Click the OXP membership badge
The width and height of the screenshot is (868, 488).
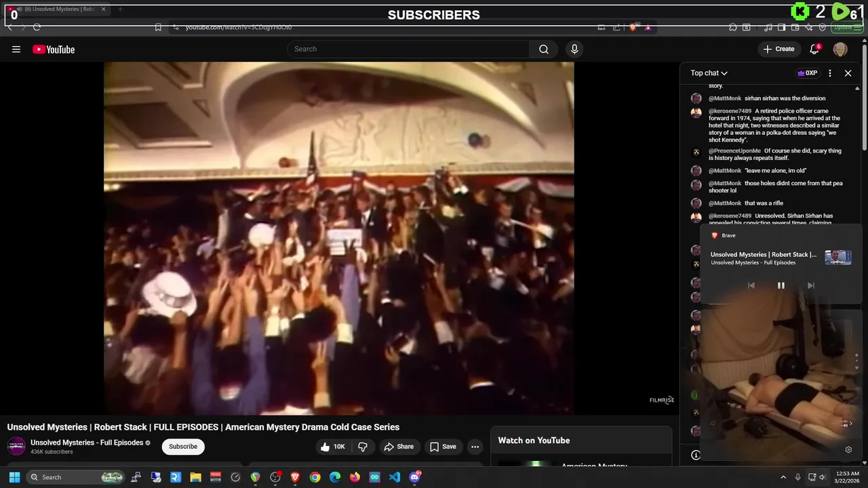tap(807, 73)
